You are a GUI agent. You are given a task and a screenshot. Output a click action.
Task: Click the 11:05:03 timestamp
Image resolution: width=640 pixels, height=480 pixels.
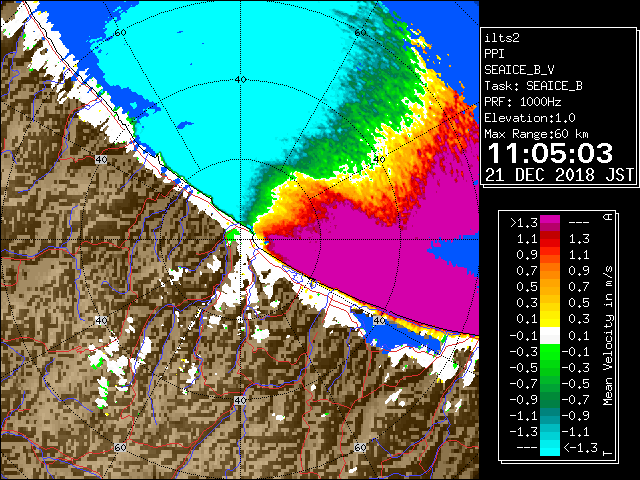click(550, 153)
